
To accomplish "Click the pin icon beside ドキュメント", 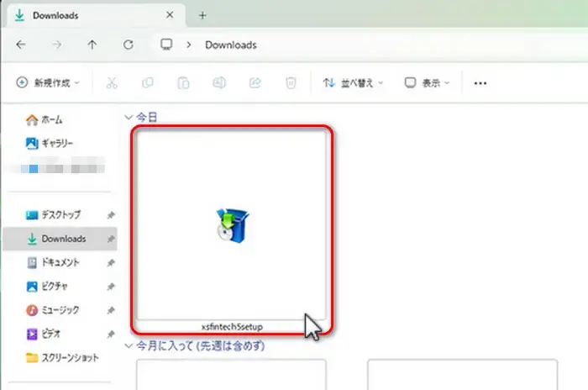I will [x=111, y=263].
